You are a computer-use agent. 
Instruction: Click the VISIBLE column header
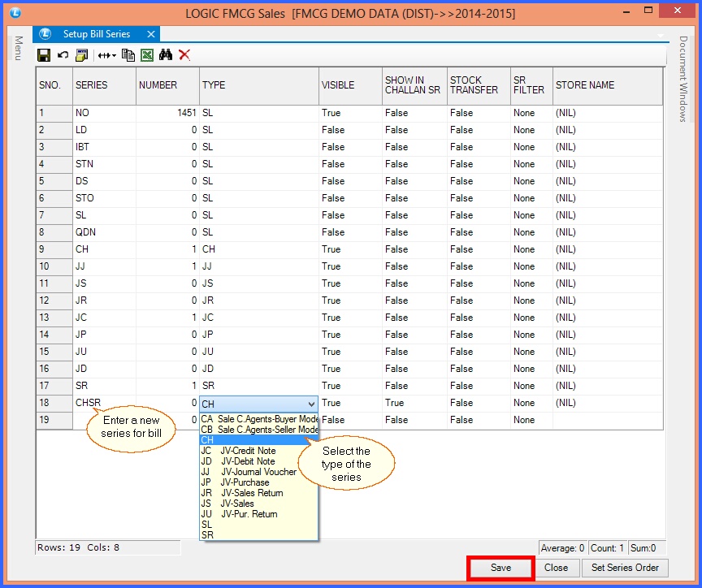click(350, 85)
